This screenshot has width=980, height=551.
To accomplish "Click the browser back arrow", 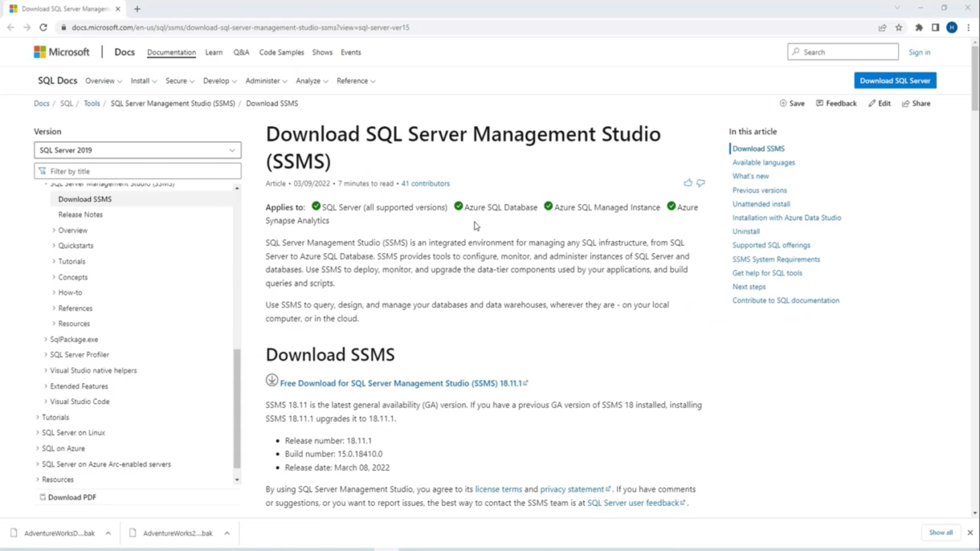I will tap(10, 27).
